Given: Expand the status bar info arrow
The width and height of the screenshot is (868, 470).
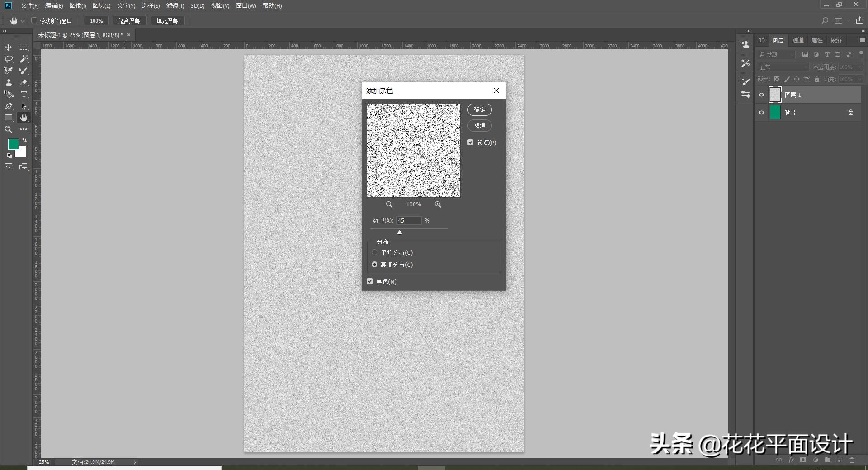Looking at the screenshot, I should [x=134, y=462].
